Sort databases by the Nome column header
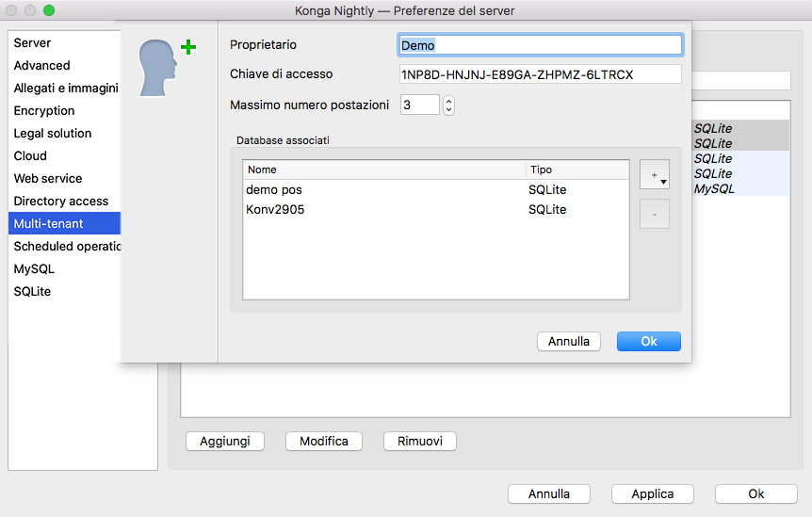This screenshot has height=517, width=812. pyautogui.click(x=383, y=170)
